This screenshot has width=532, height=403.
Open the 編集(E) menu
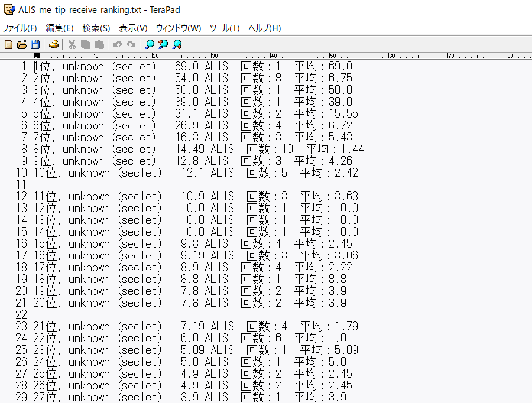pyautogui.click(x=60, y=28)
